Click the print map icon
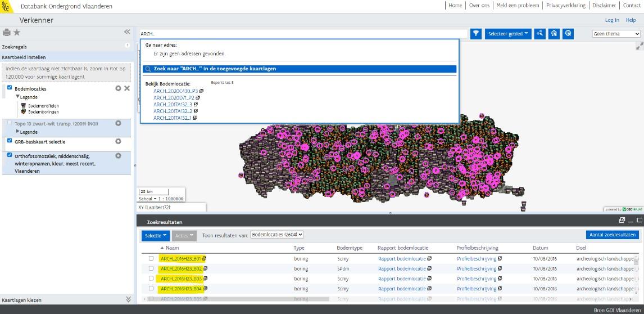Screen dimensions: 644x314 click(x=7, y=33)
